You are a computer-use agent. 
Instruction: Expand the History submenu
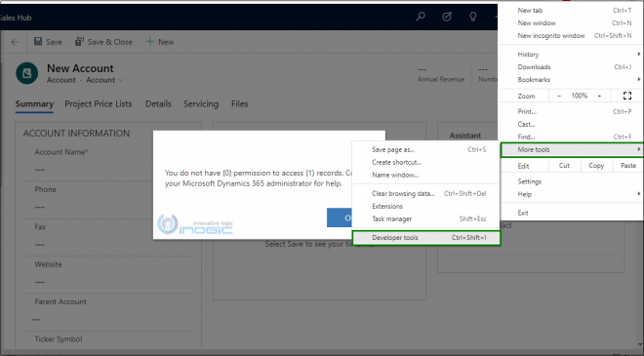click(x=639, y=55)
